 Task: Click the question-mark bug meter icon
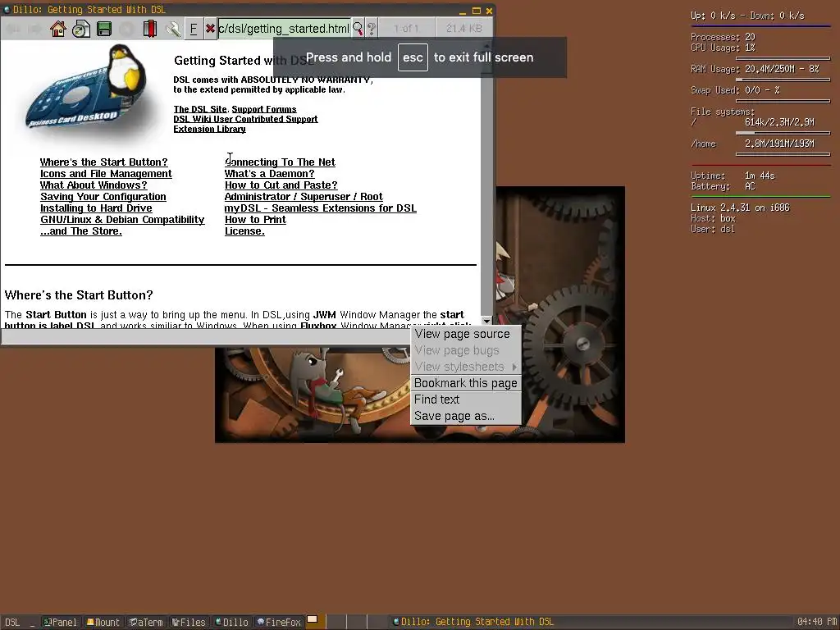[372, 29]
